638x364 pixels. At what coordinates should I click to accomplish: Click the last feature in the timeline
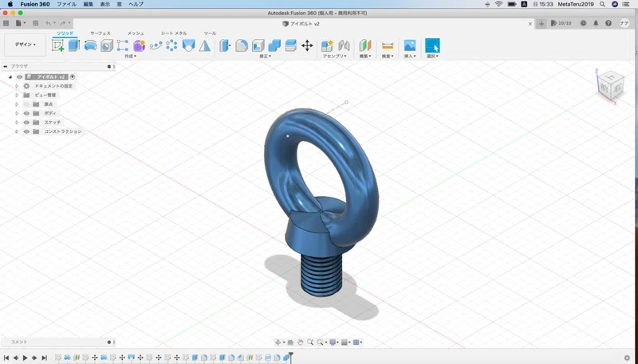pos(286,358)
